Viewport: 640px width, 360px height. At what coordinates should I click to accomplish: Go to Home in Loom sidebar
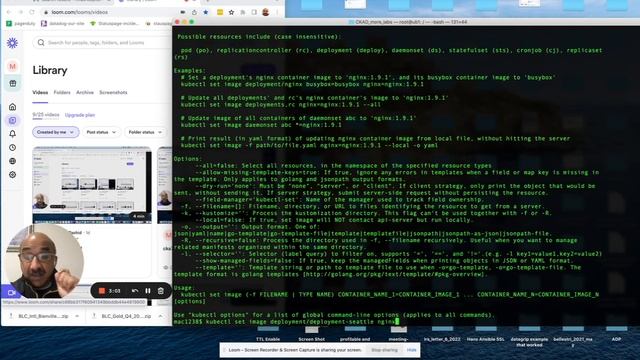pyautogui.click(x=13, y=107)
